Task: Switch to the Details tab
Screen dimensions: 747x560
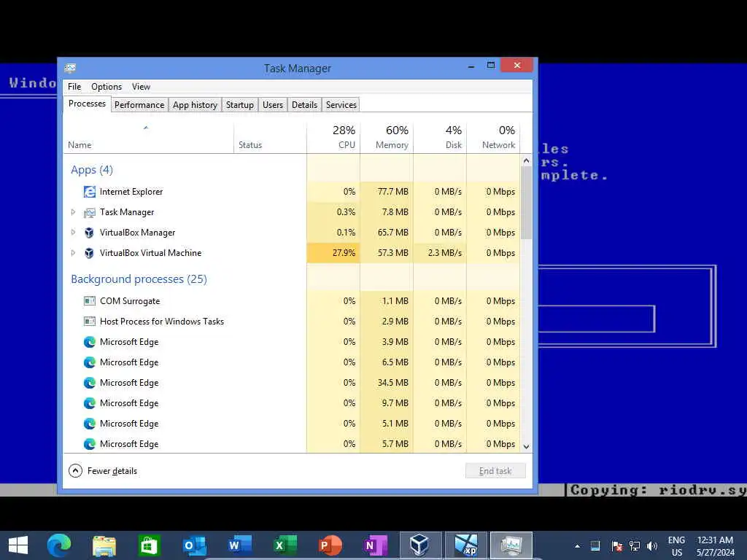Action: tap(304, 105)
